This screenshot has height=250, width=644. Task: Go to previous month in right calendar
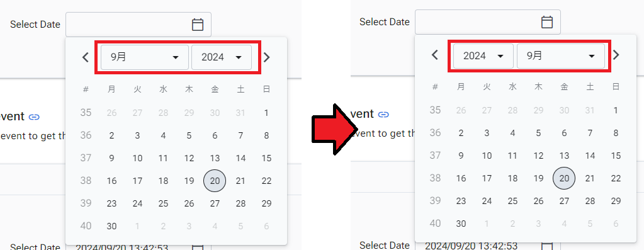(x=435, y=55)
